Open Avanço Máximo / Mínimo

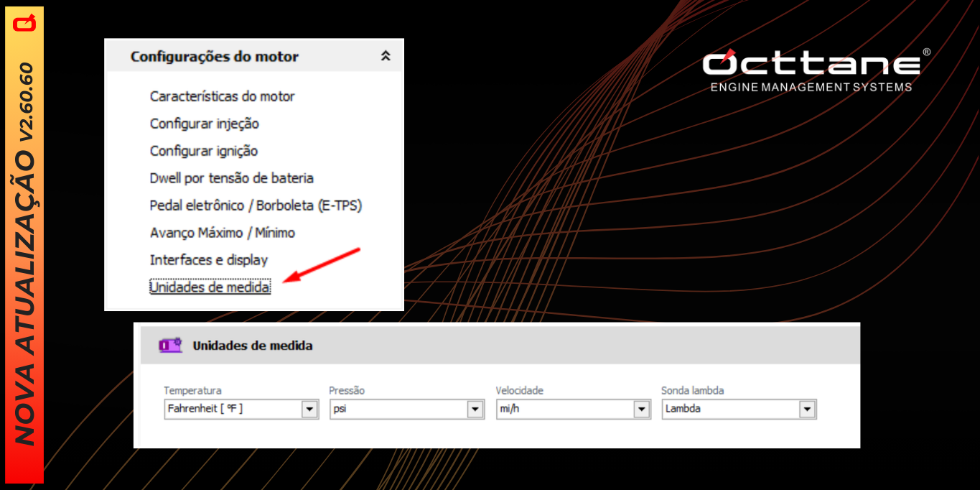point(223,233)
